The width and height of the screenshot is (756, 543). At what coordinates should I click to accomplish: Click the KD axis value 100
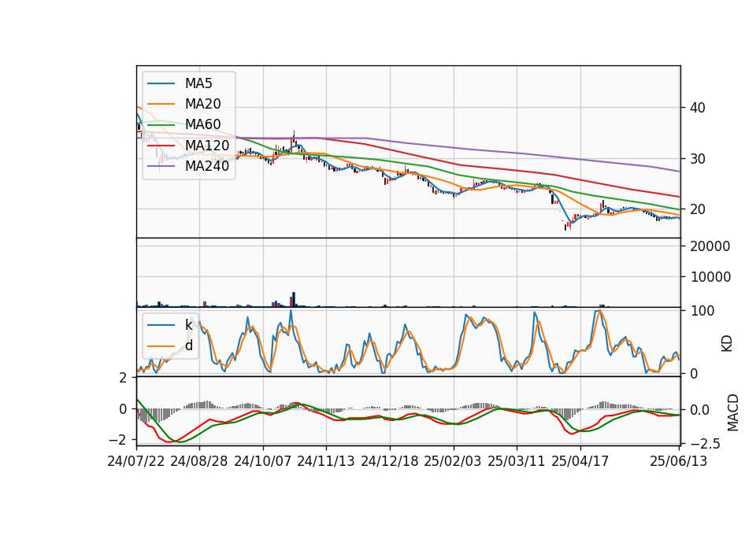702,311
